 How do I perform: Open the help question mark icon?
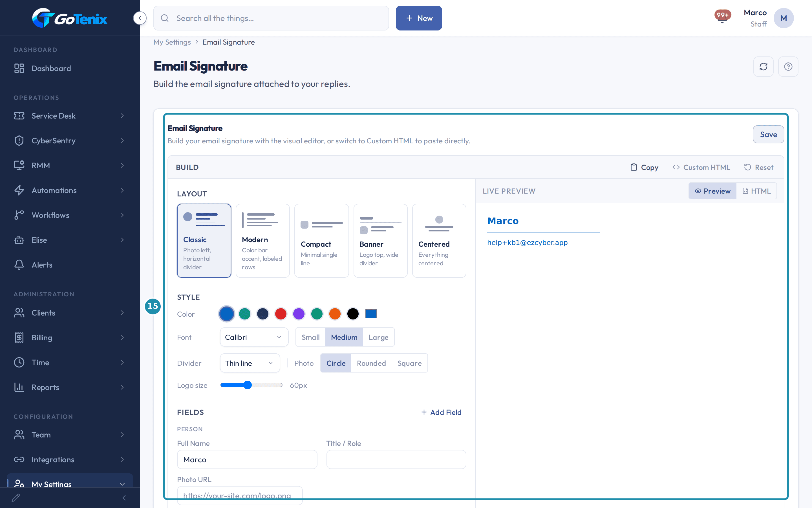(x=788, y=67)
